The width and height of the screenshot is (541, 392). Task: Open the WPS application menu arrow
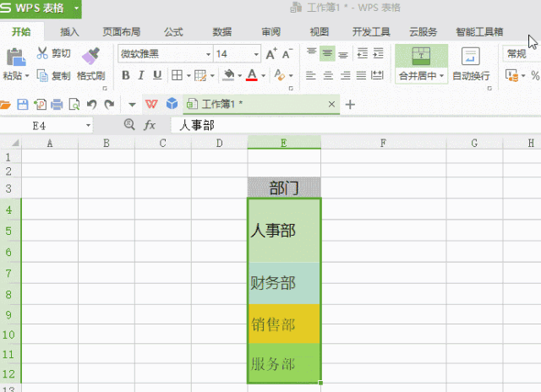(x=76, y=8)
